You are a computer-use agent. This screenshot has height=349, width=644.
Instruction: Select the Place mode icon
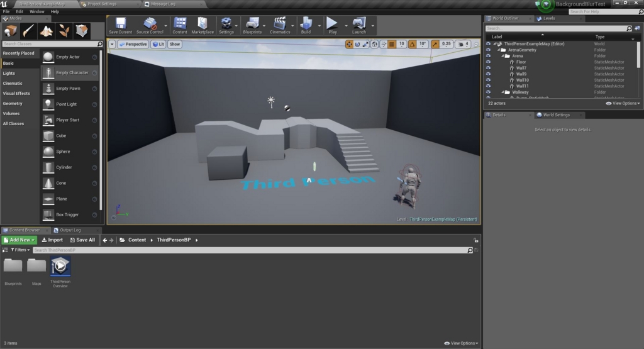coord(10,31)
